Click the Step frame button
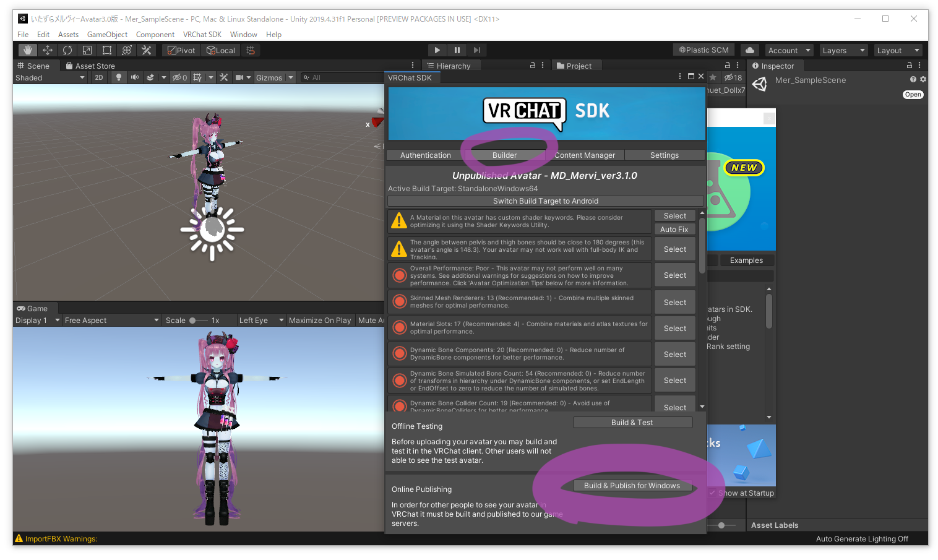Screen dimensions: 938x560 point(476,50)
